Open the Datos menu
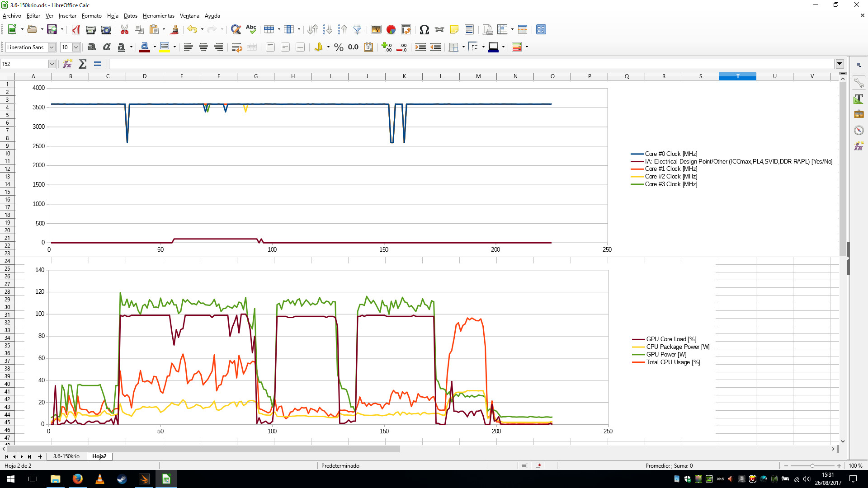This screenshot has height=488, width=868. (131, 16)
